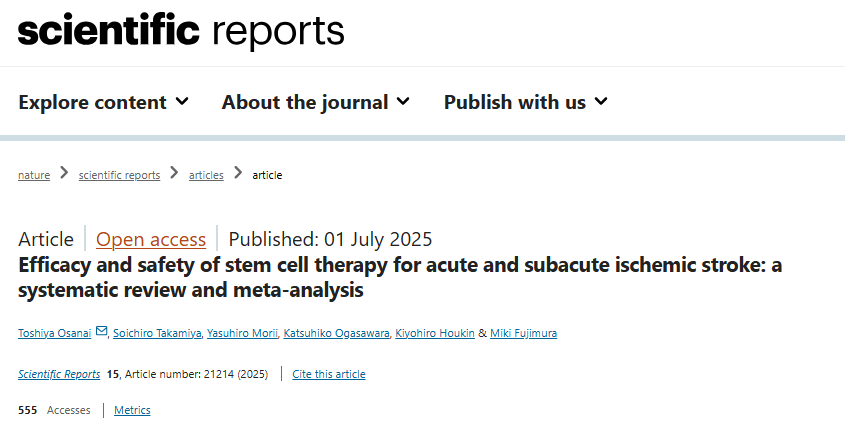This screenshot has width=845, height=436.
Task: Open the scientific reports breadcrumb
Action: [x=119, y=175]
